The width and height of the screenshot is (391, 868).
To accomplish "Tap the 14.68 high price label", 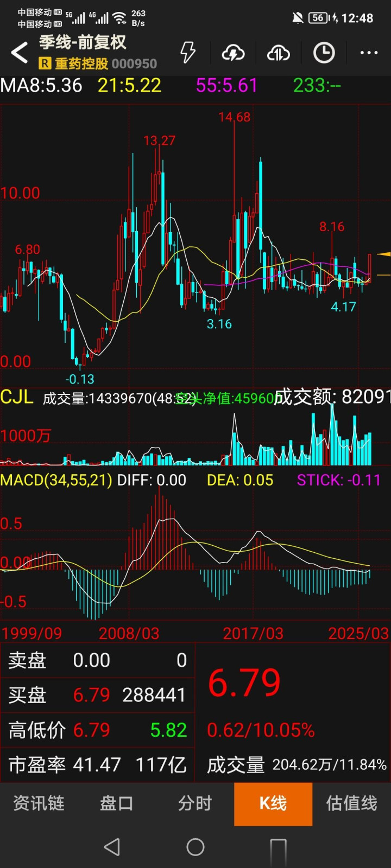I will pyautogui.click(x=234, y=117).
